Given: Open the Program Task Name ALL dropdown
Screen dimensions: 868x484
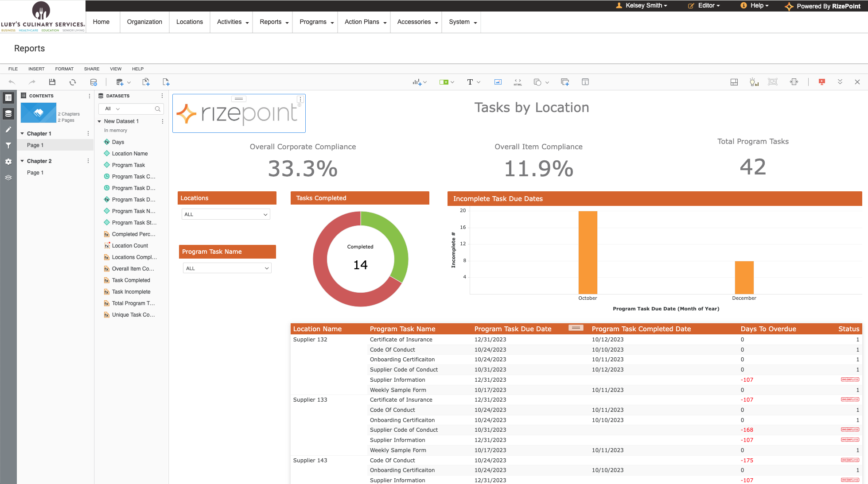Looking at the screenshot, I should click(227, 268).
